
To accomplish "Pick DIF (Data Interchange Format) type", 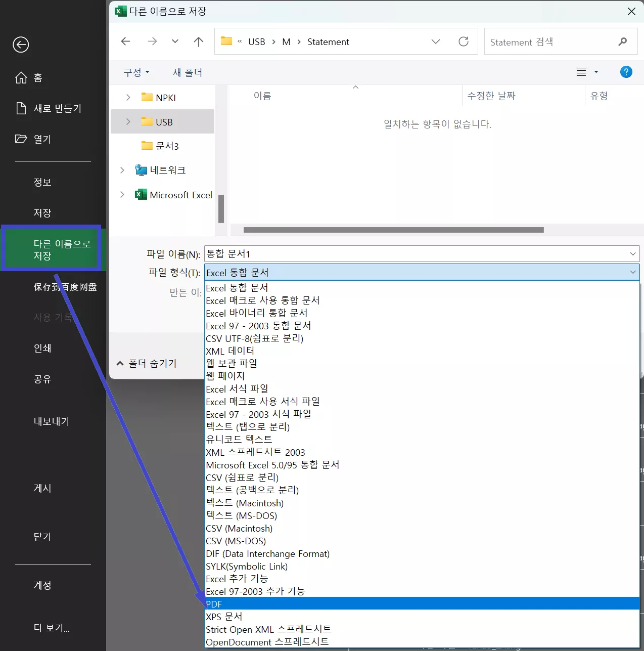I will [422, 553].
